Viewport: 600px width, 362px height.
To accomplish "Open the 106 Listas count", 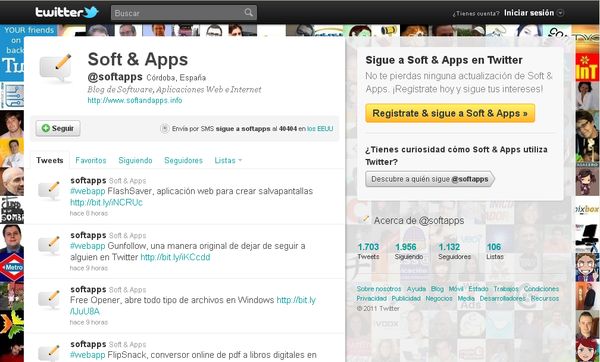I will [x=495, y=251].
